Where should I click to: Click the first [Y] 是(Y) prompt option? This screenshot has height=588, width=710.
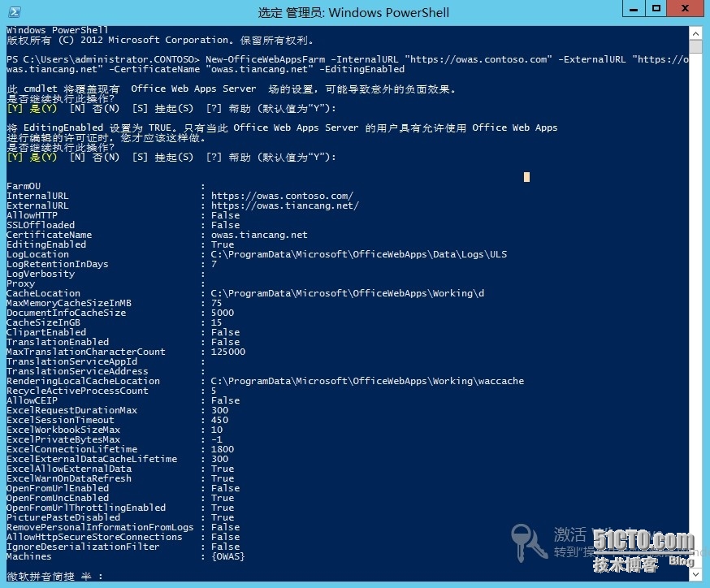click(x=32, y=109)
